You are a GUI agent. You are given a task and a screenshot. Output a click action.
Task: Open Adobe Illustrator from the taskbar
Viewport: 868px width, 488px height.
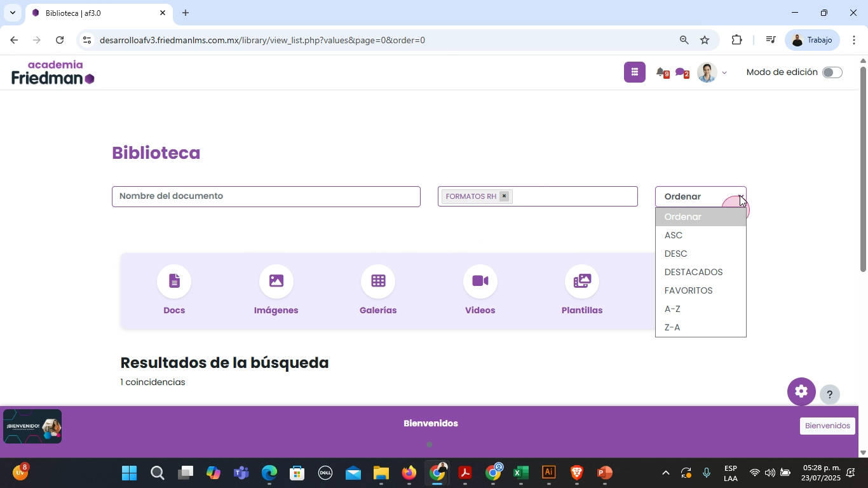[x=549, y=473]
